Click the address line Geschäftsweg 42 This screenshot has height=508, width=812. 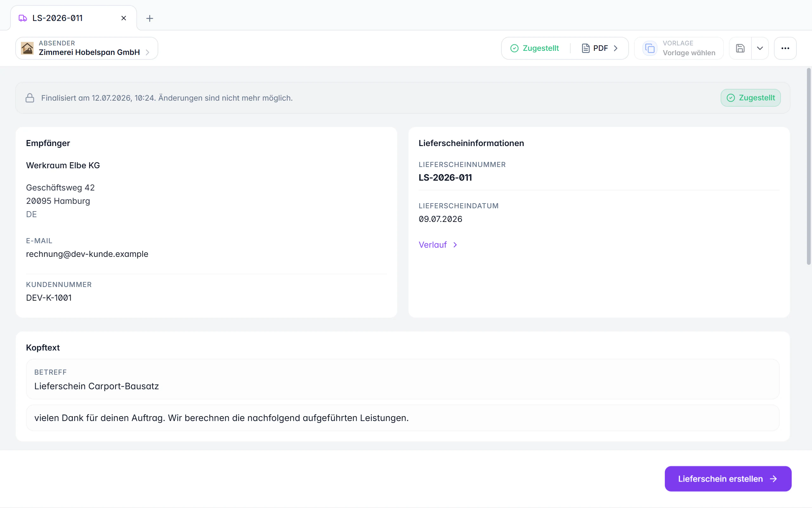[x=60, y=187]
